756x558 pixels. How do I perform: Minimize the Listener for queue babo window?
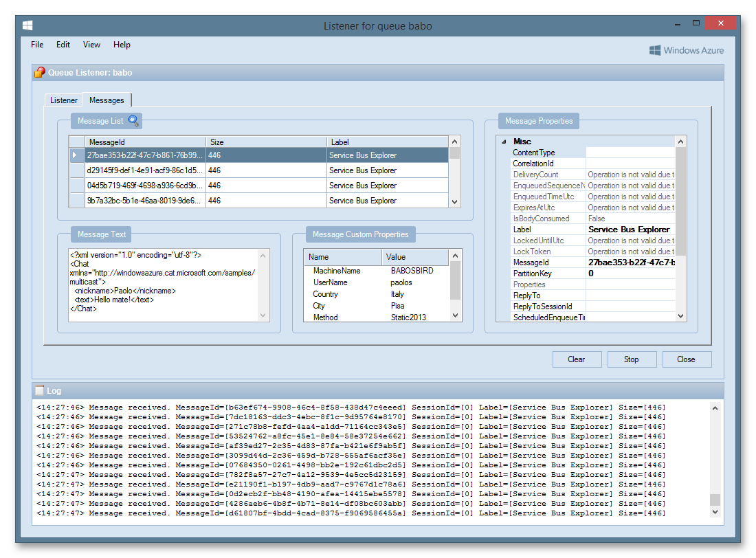tap(678, 23)
